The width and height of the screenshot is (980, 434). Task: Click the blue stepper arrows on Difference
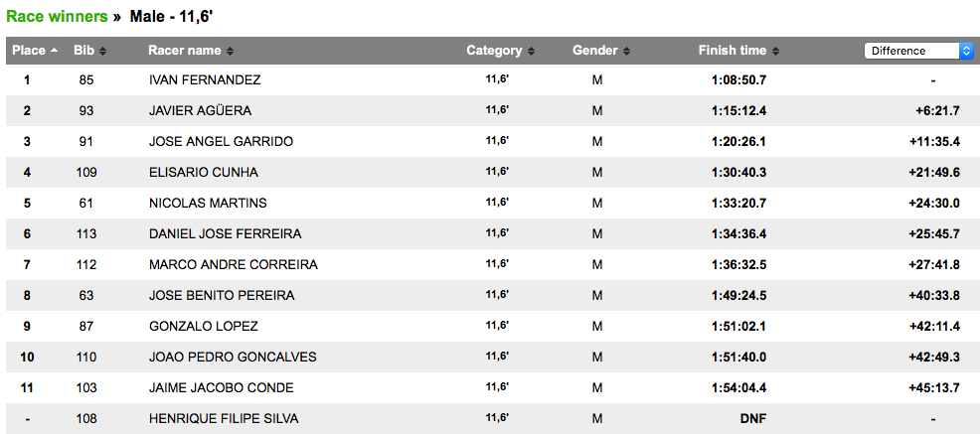click(x=966, y=52)
